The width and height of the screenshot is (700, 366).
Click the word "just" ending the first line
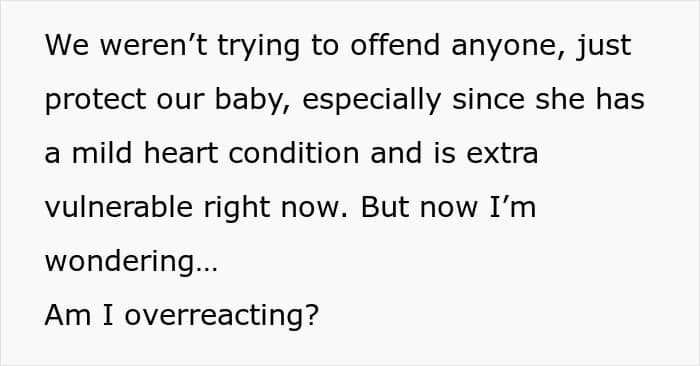(x=604, y=47)
